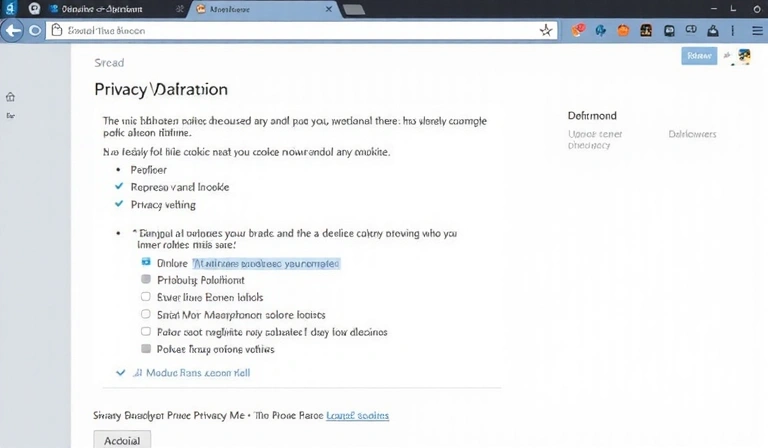Click the "Privacy Dafration" heading

pyautogui.click(x=161, y=89)
